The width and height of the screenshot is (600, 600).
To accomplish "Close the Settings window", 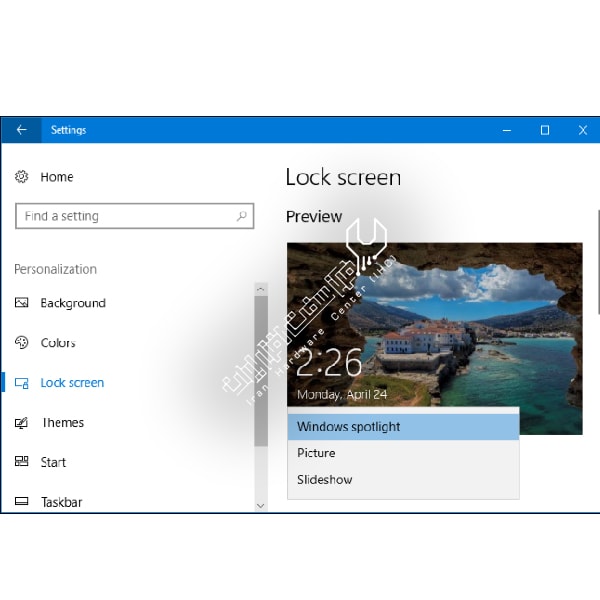I will pyautogui.click(x=583, y=130).
